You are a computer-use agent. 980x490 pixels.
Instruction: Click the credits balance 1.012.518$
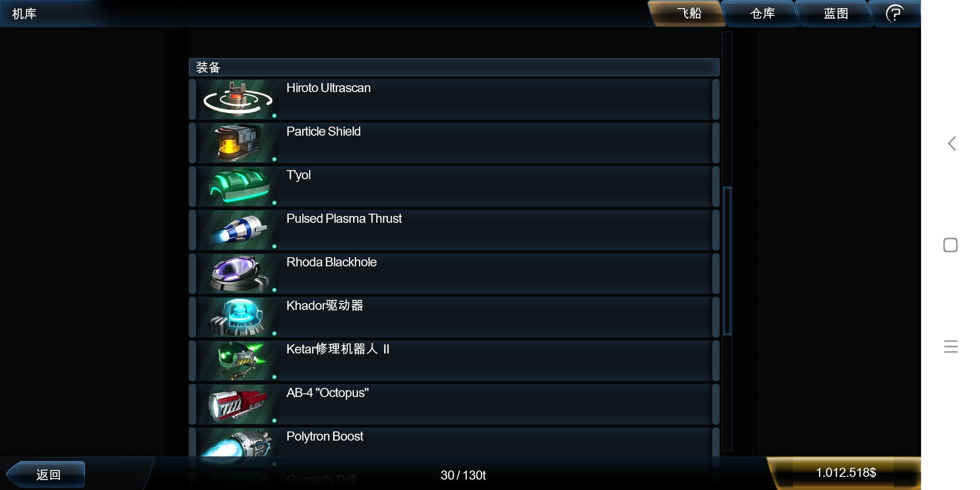pos(846,473)
